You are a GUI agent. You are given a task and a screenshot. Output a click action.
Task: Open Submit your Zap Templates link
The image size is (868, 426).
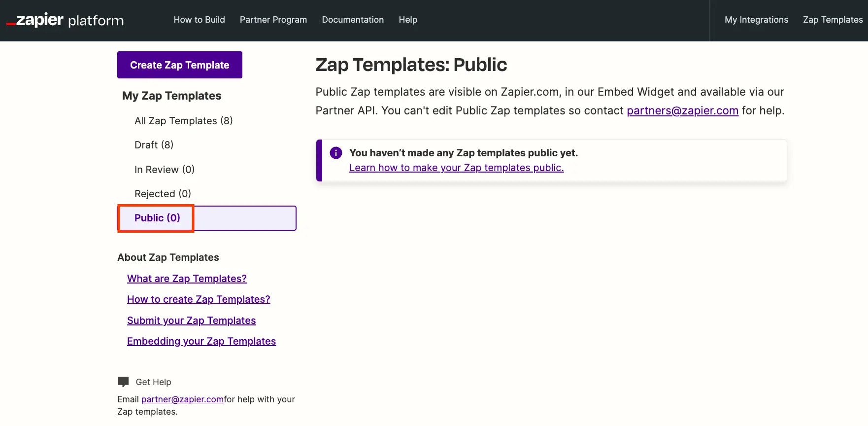pos(191,320)
